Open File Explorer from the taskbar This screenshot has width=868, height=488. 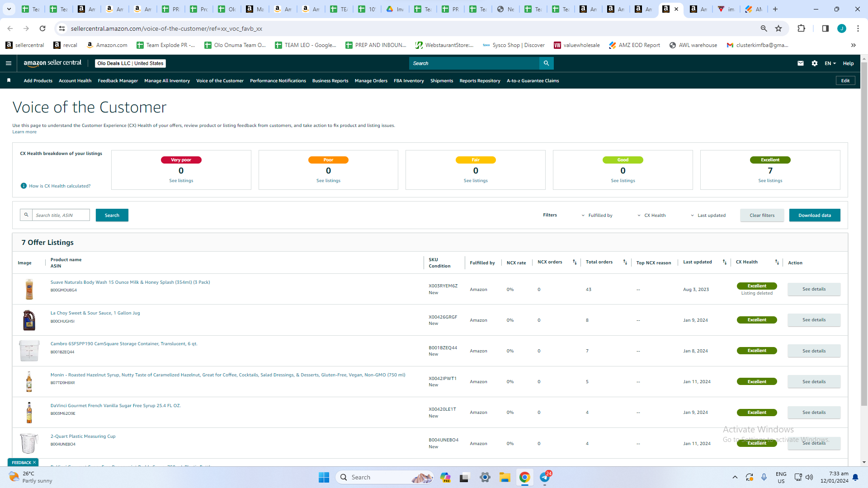point(505,477)
